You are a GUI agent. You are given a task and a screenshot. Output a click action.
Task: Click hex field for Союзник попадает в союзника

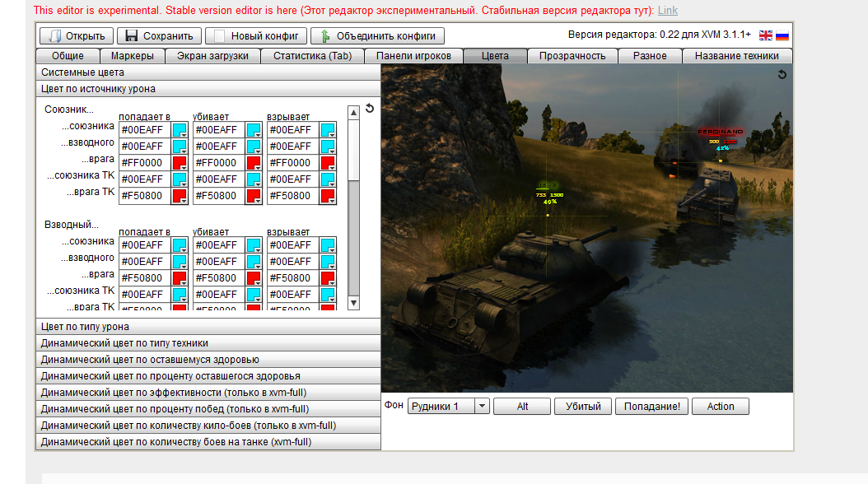coord(145,130)
